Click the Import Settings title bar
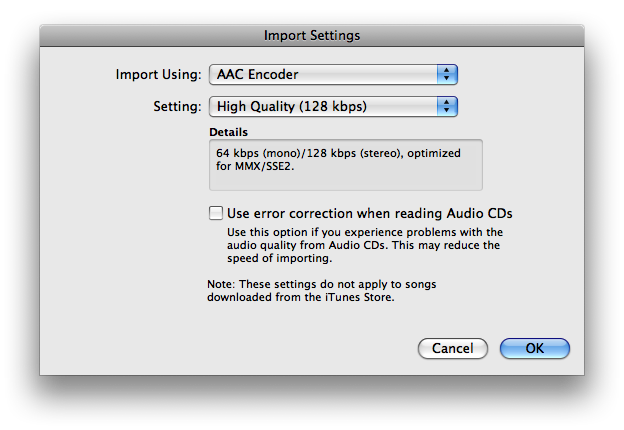 (x=312, y=35)
